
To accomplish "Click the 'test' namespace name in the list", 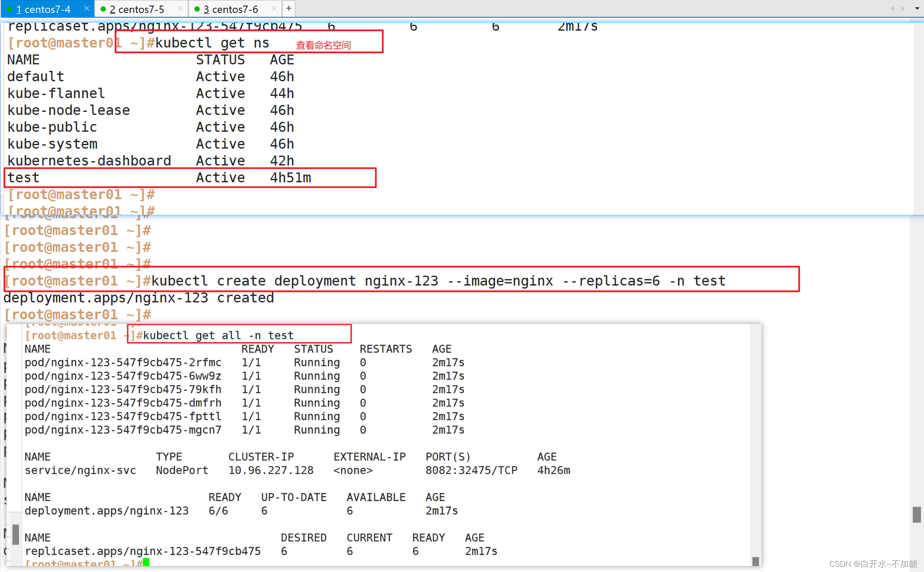I will pyautogui.click(x=23, y=178).
